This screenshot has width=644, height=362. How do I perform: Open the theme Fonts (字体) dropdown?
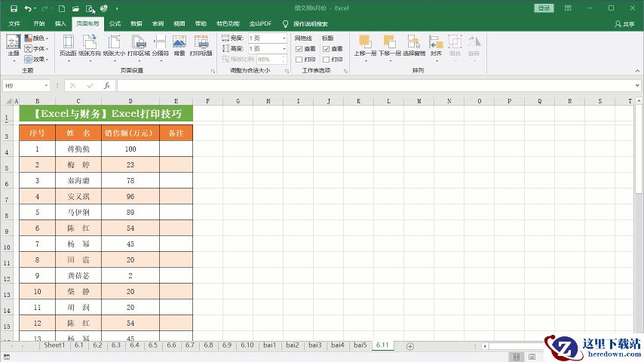coord(36,49)
